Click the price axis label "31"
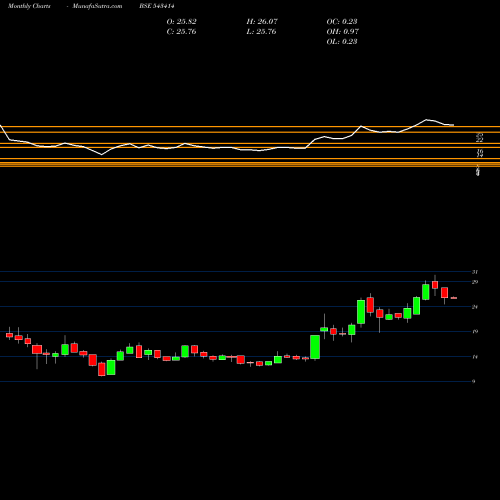The width and height of the screenshot is (500, 500). [x=475, y=272]
